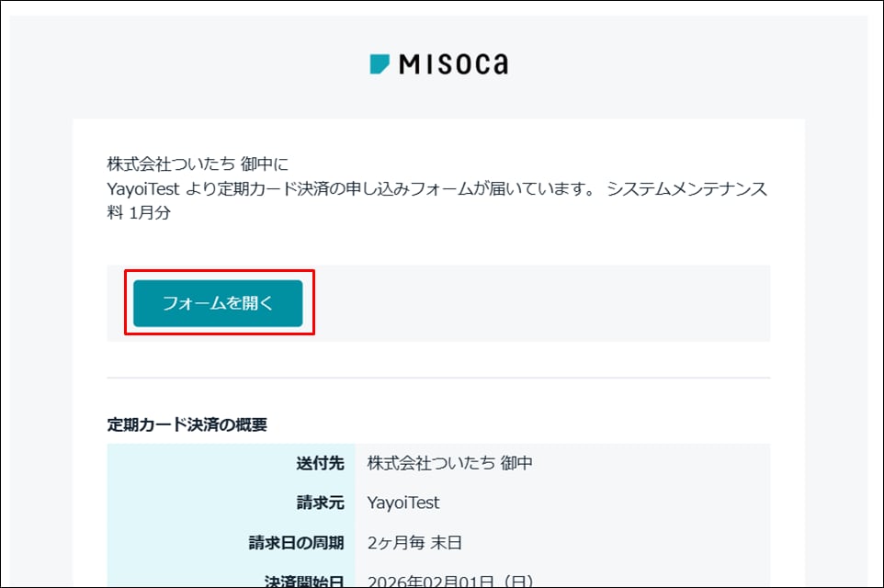Click the MISOCA wordmark text

(x=453, y=64)
